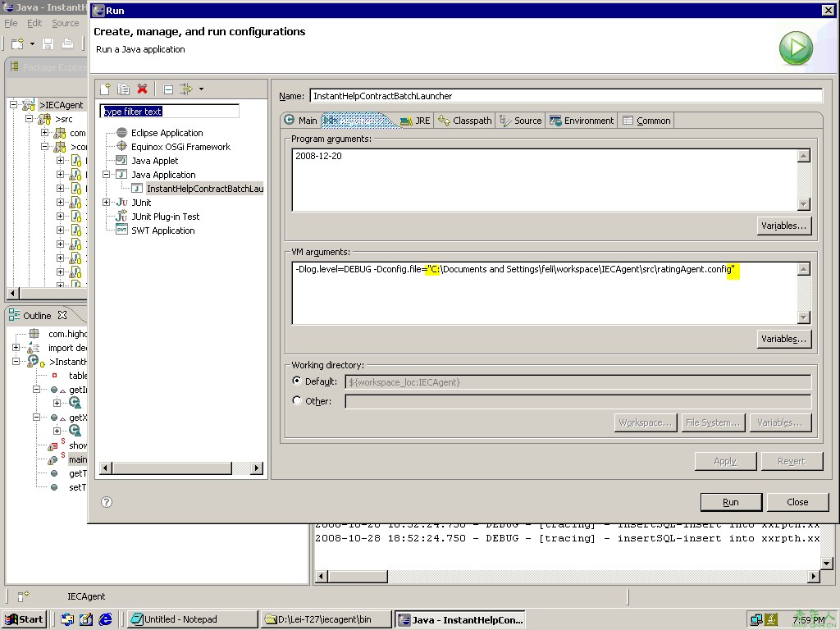840x630 pixels.
Task: Select main method in Outline
Action: point(78,459)
